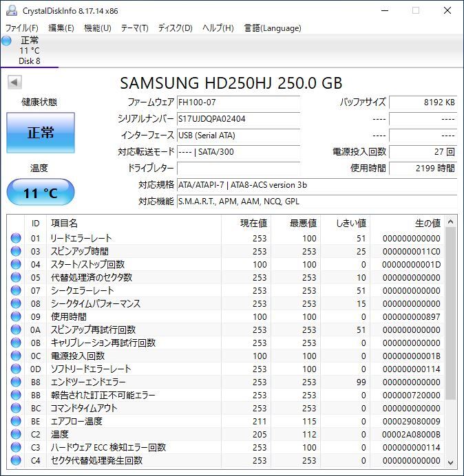Click the serial number field S17UJDQPA02404
The width and height of the screenshot is (464, 476).
point(238,119)
